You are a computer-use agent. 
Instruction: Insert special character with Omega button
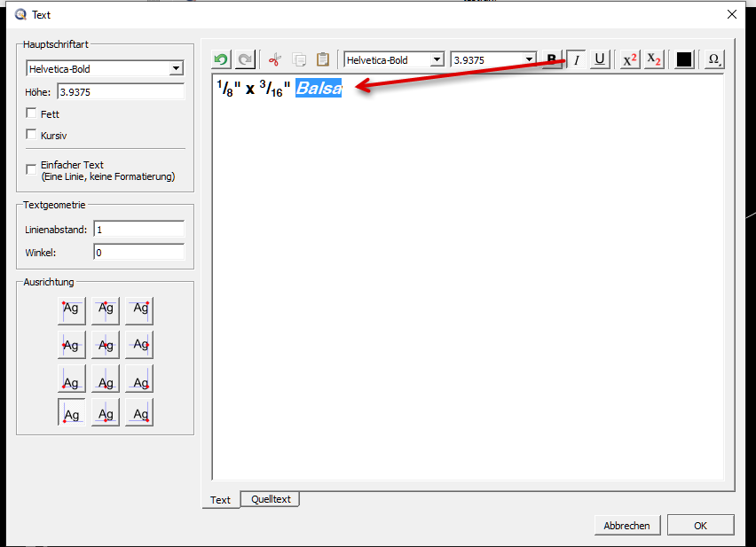coord(713,59)
